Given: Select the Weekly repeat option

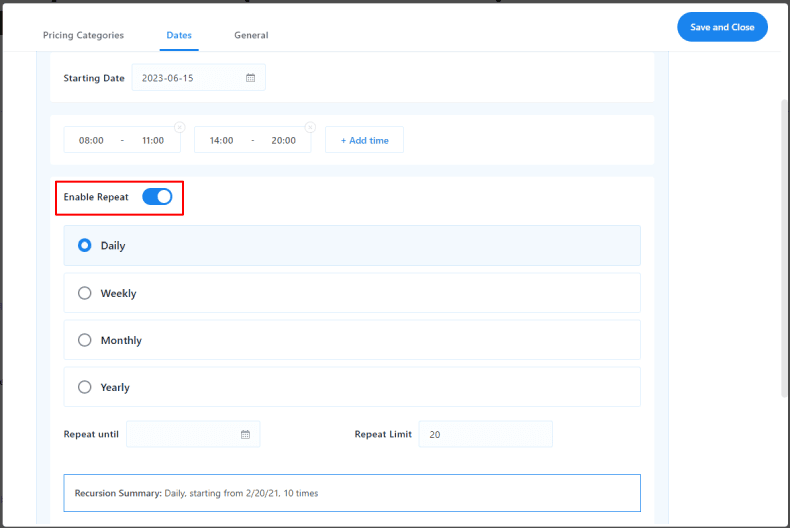Looking at the screenshot, I should (352, 293).
